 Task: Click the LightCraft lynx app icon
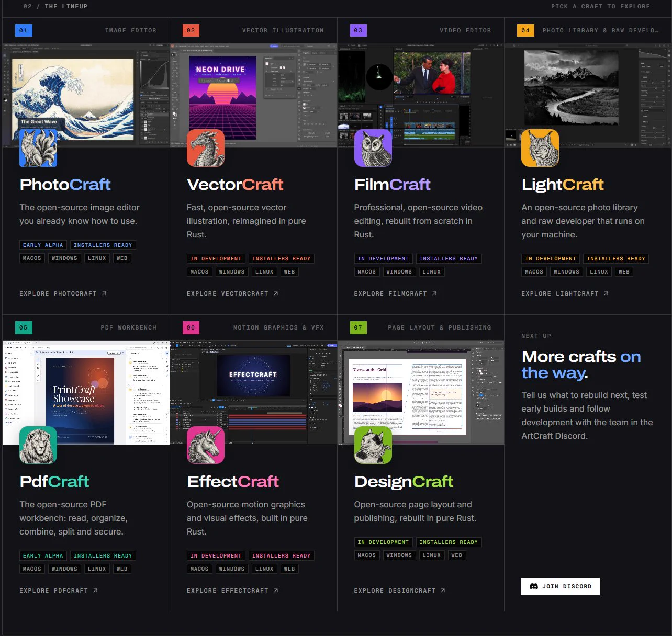coord(540,148)
